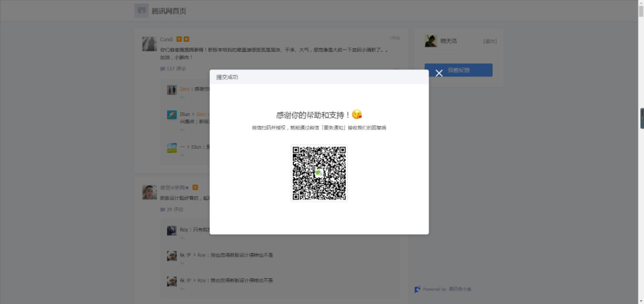This screenshot has height=304, width=644.
Task: Click the reply arrow under 一's comment
Action: pyautogui.click(x=182, y=155)
